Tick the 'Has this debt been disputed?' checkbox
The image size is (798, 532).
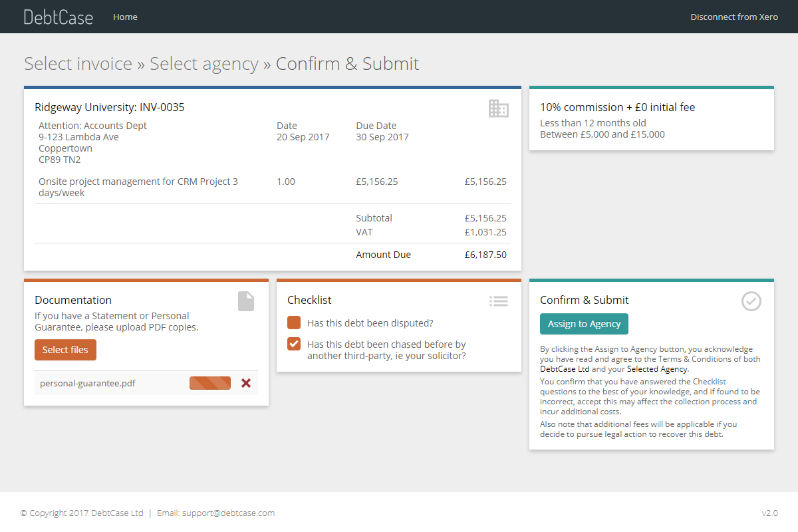(x=294, y=323)
